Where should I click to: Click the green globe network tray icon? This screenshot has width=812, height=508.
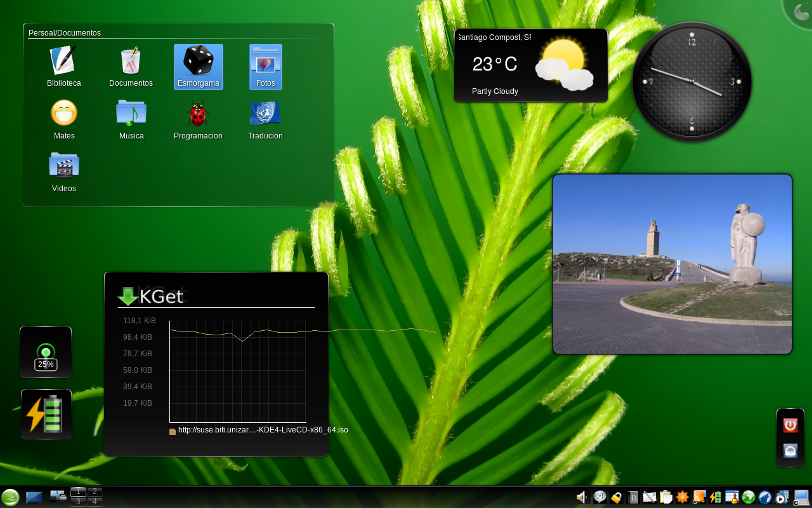coord(749,497)
